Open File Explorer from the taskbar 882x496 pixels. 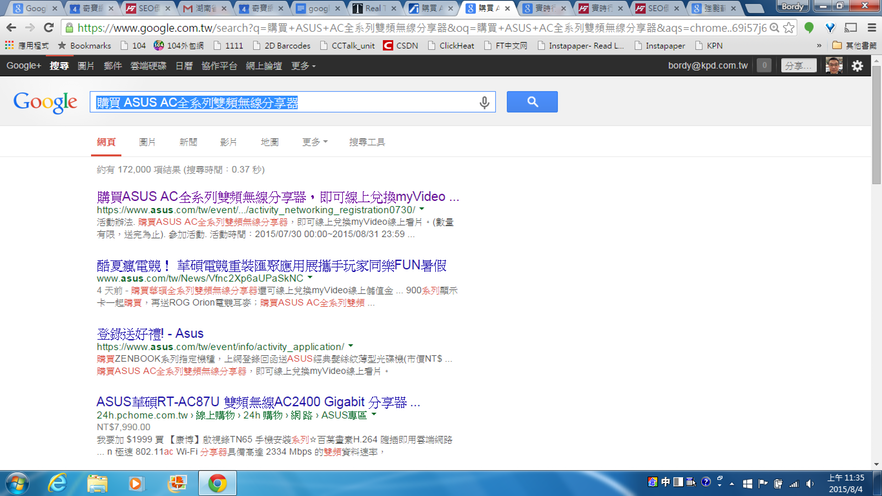pyautogui.click(x=97, y=483)
